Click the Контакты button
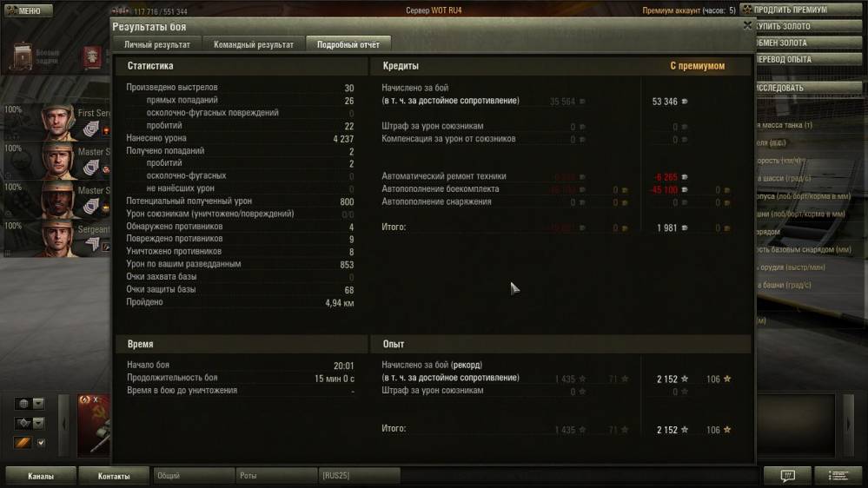Viewport: 868px width, 488px height. point(114,476)
